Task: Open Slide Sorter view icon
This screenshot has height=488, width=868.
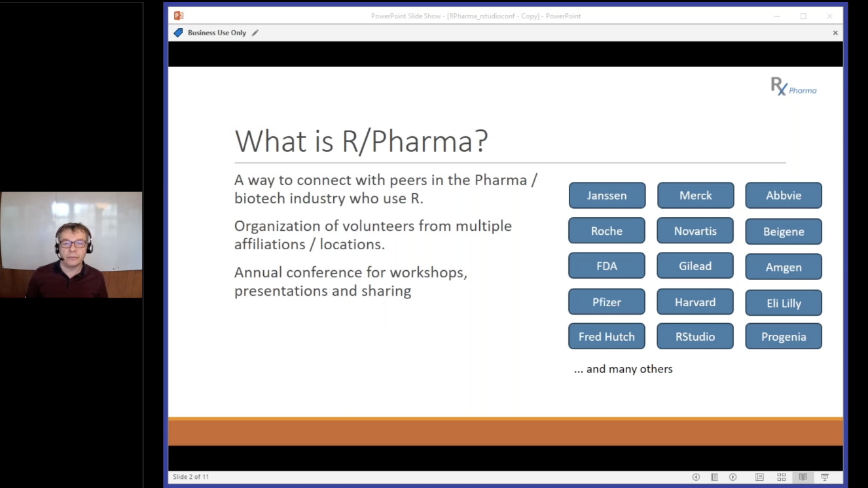Action: (x=782, y=477)
